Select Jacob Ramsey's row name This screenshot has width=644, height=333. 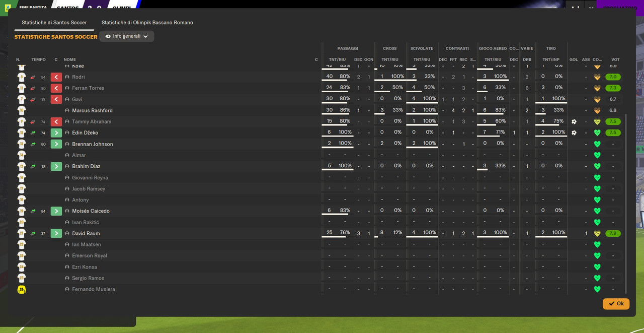pos(89,189)
